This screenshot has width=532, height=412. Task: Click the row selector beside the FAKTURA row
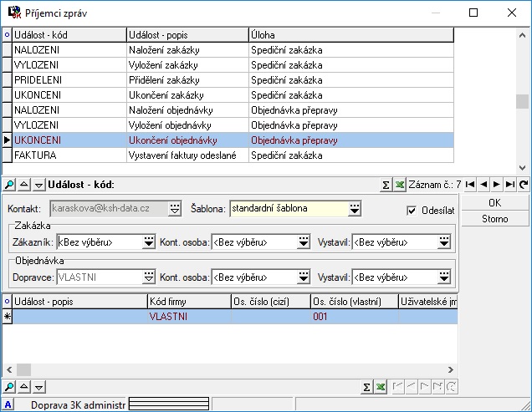coord(8,155)
